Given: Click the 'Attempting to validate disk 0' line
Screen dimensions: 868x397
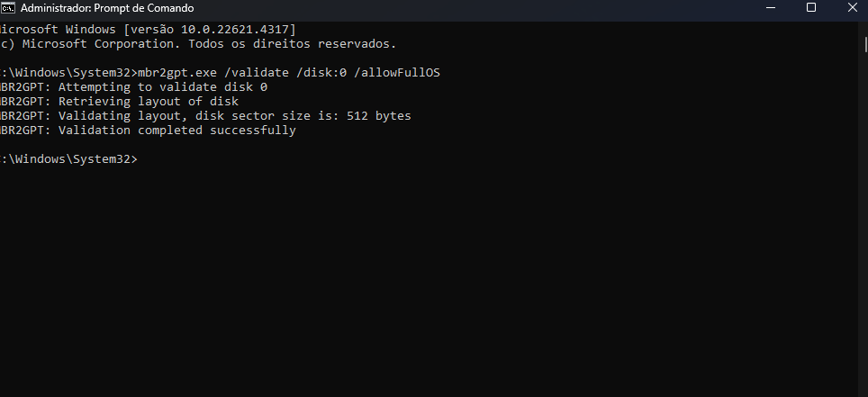Looking at the screenshot, I should pyautogui.click(x=163, y=87).
